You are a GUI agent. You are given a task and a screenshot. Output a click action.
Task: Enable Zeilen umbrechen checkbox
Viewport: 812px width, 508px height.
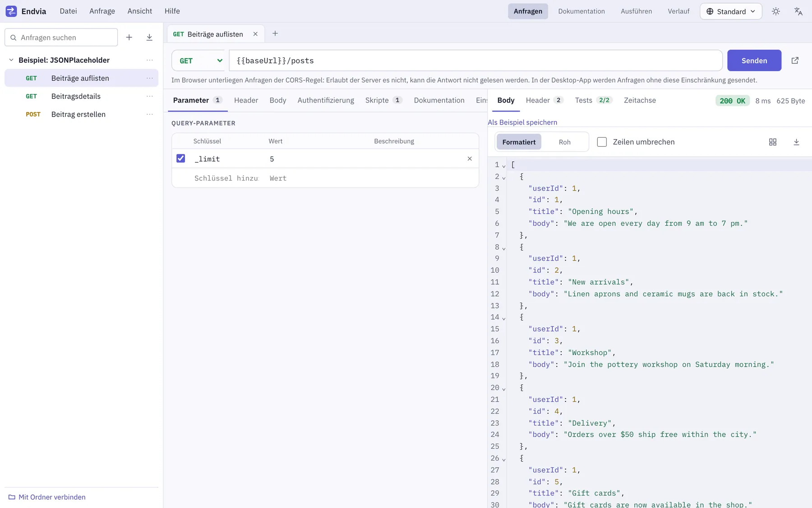click(602, 142)
